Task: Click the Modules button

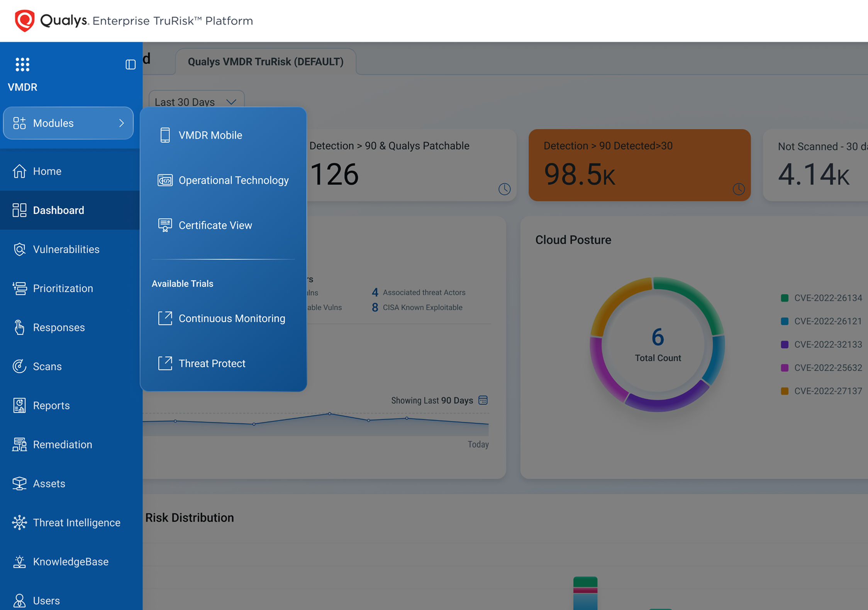Action: [68, 123]
